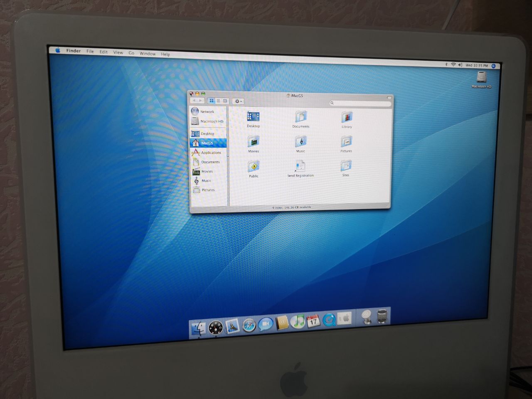The height and width of the screenshot is (399, 532).
Task: Switch to list view
Action: tap(218, 101)
